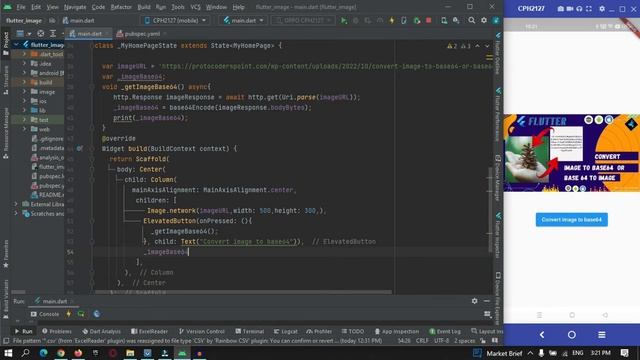
Task: Open run panel settings gear
Action: (x=474, y=301)
